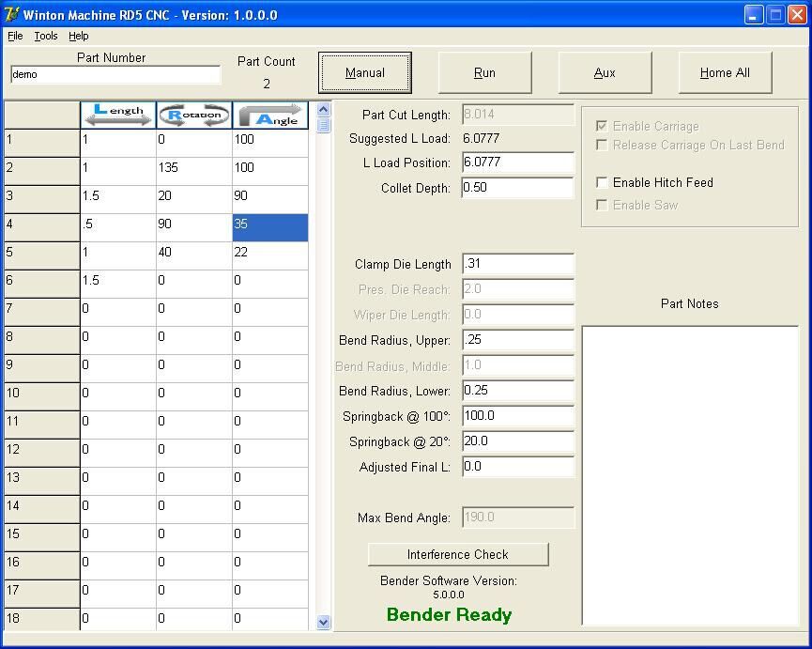Open the File menu
Image resolution: width=812 pixels, height=649 pixels.
[15, 36]
